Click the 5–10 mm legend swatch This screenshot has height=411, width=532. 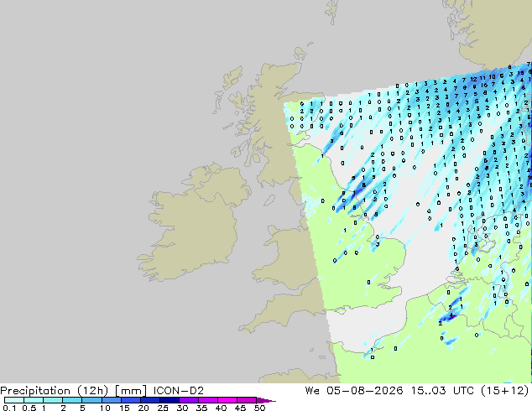(x=91, y=400)
